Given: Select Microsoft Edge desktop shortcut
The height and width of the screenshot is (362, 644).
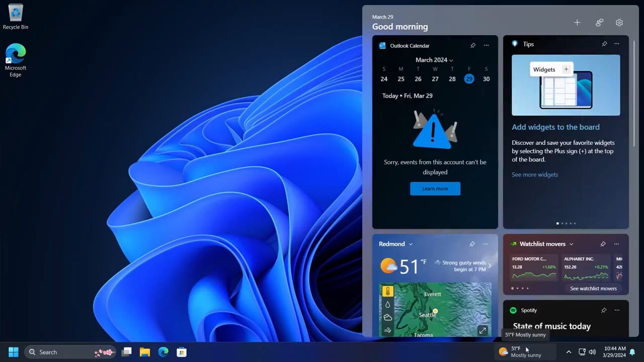Looking at the screenshot, I should [x=16, y=60].
